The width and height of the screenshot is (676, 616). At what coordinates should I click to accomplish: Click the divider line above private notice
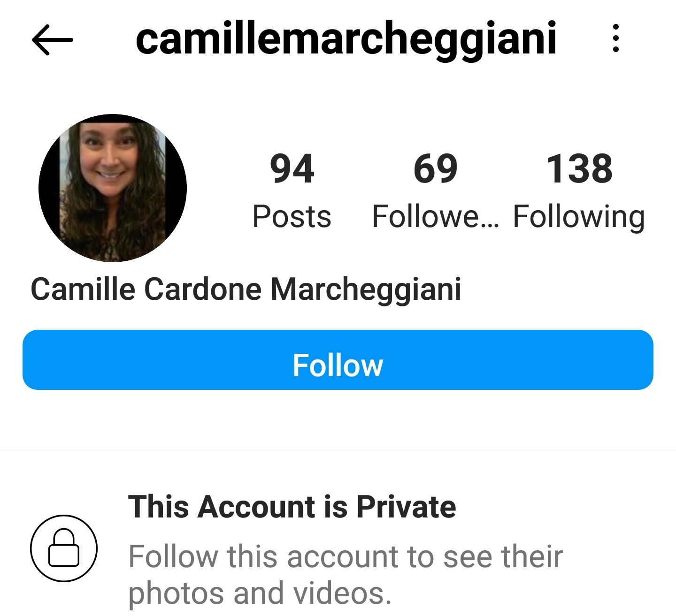pyautogui.click(x=338, y=450)
